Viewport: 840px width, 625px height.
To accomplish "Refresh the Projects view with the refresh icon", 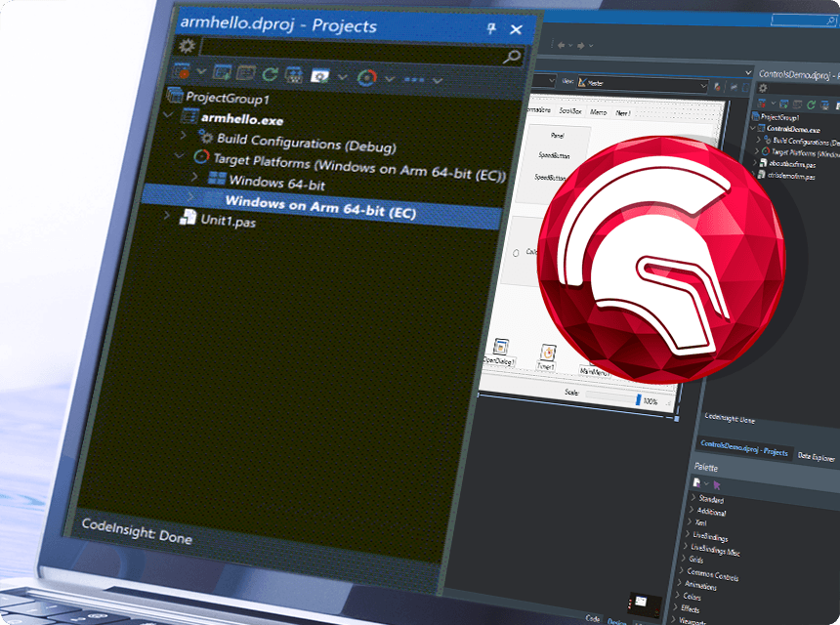I will pyautogui.click(x=269, y=73).
